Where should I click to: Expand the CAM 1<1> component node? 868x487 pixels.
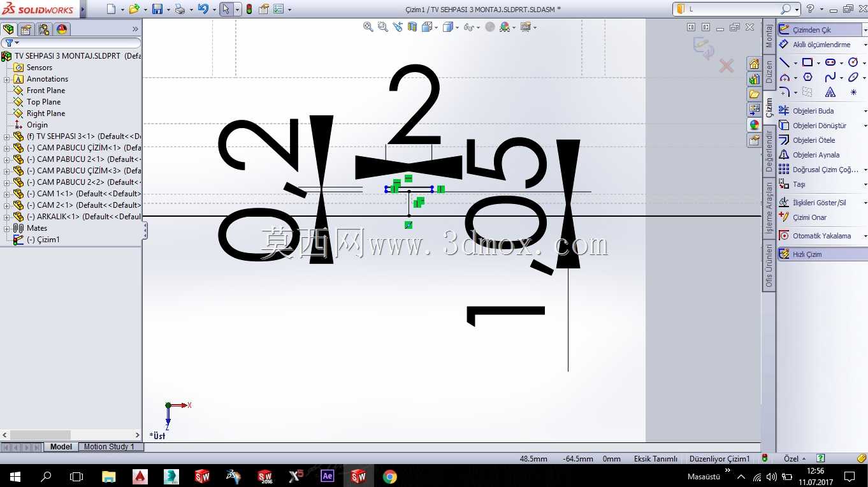6,194
